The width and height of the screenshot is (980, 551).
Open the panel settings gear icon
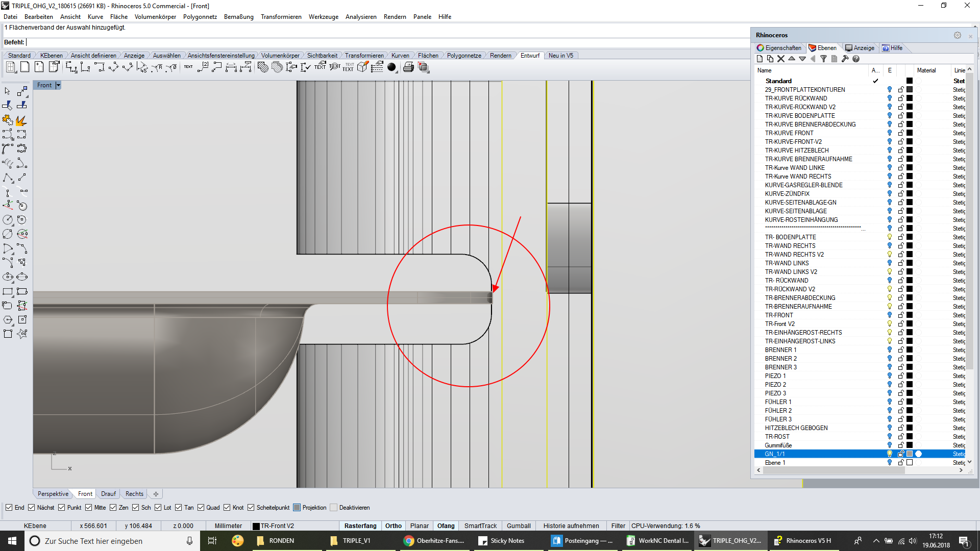click(957, 35)
